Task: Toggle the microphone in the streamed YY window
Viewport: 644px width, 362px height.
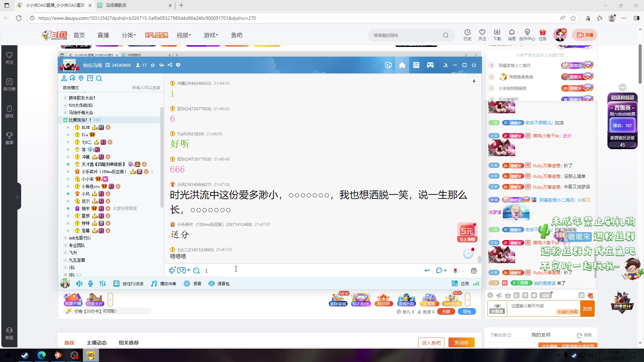Action: [91, 284]
